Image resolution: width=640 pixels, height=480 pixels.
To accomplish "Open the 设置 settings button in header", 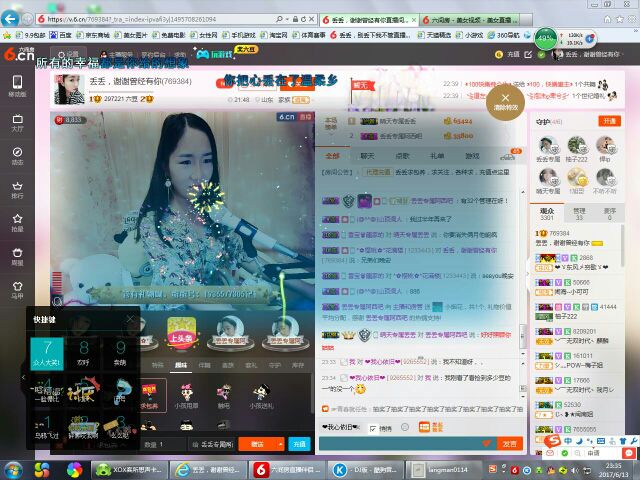I will click(x=68, y=54).
